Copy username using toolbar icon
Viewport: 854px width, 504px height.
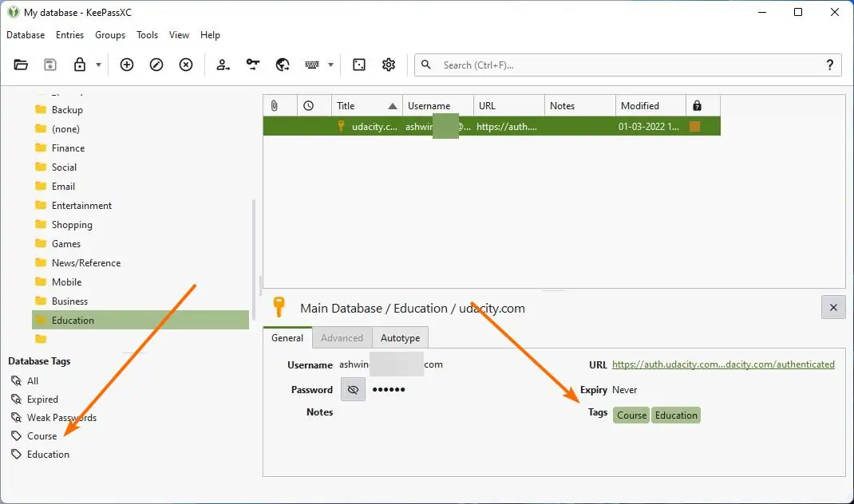(x=223, y=65)
